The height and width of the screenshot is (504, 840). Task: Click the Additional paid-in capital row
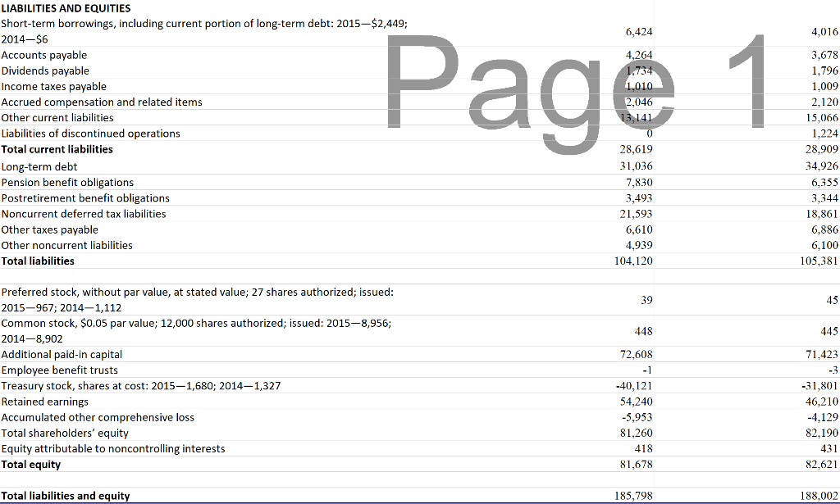pos(62,354)
